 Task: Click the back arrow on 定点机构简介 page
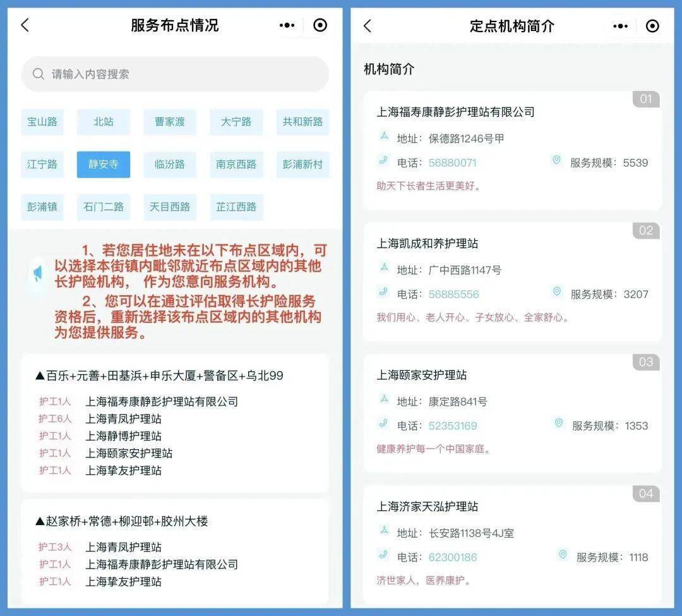pos(368,25)
